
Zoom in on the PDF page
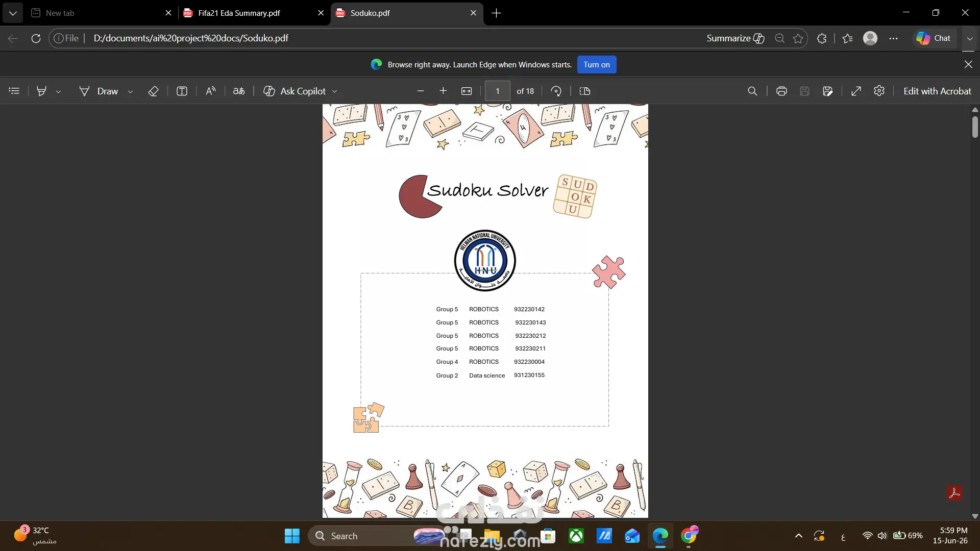443,91
